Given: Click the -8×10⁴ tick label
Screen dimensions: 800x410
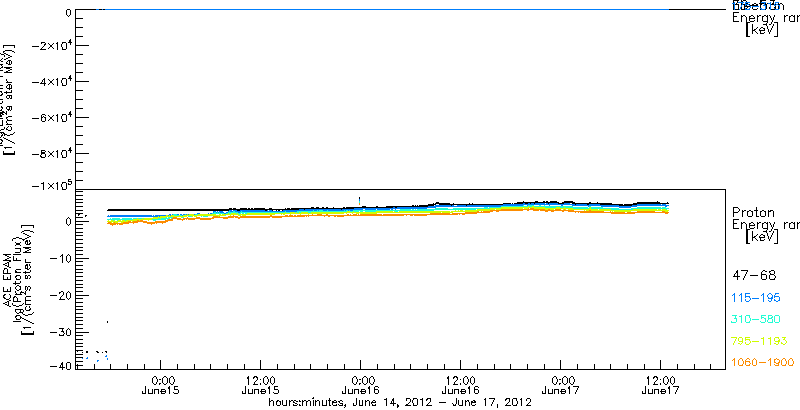Looking at the screenshot, I should [51, 153].
